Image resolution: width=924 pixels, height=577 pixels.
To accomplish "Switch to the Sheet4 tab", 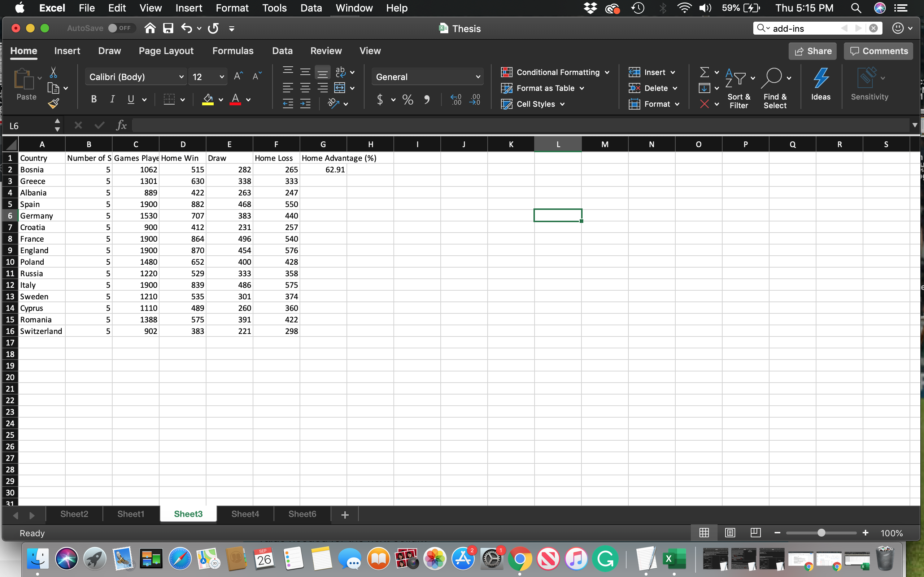I will pyautogui.click(x=245, y=514).
